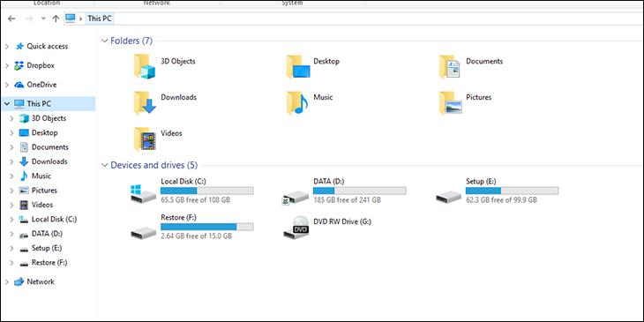Click 'Devices and drives (5)' heading text
Viewport: 644px width, 322px height.
(x=154, y=166)
